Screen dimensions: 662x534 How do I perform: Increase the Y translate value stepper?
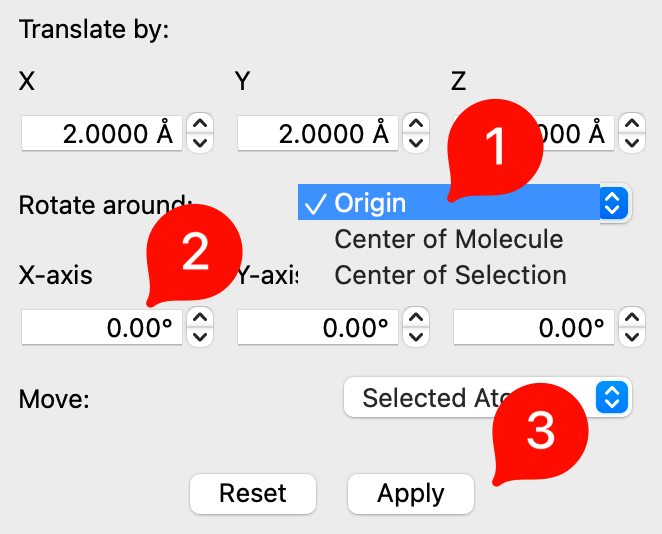(x=416, y=124)
